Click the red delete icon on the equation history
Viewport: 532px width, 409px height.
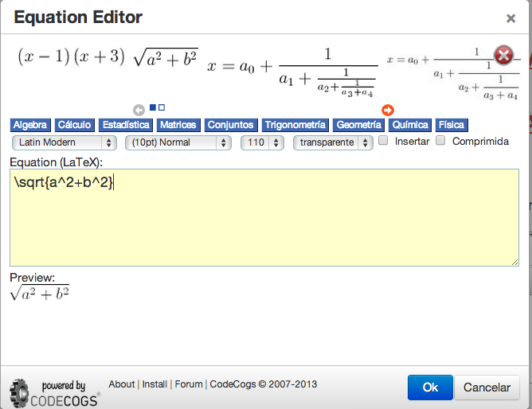click(x=504, y=55)
